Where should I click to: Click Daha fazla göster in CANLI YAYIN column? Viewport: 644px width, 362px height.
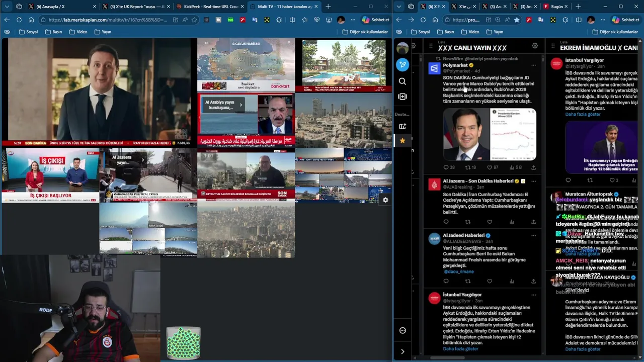(460, 349)
